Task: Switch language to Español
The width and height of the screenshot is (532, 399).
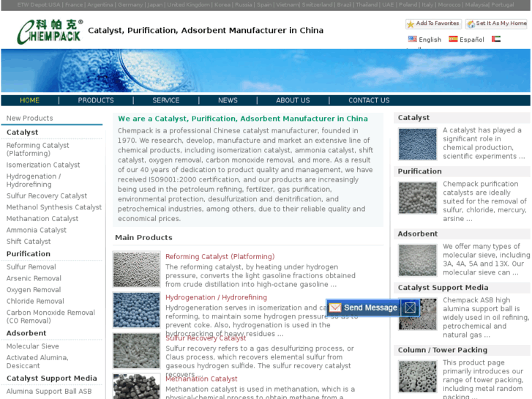Action: (x=466, y=40)
